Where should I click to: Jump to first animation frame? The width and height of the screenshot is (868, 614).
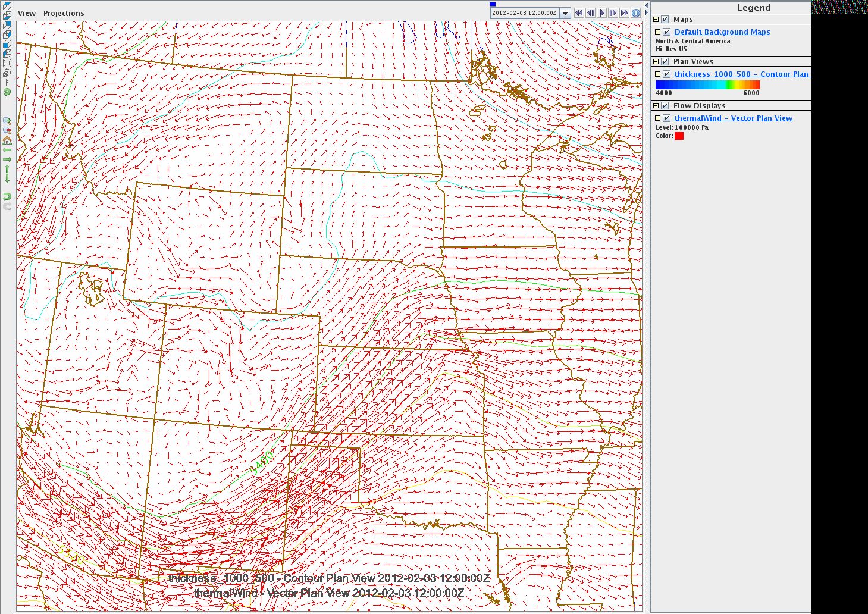579,12
